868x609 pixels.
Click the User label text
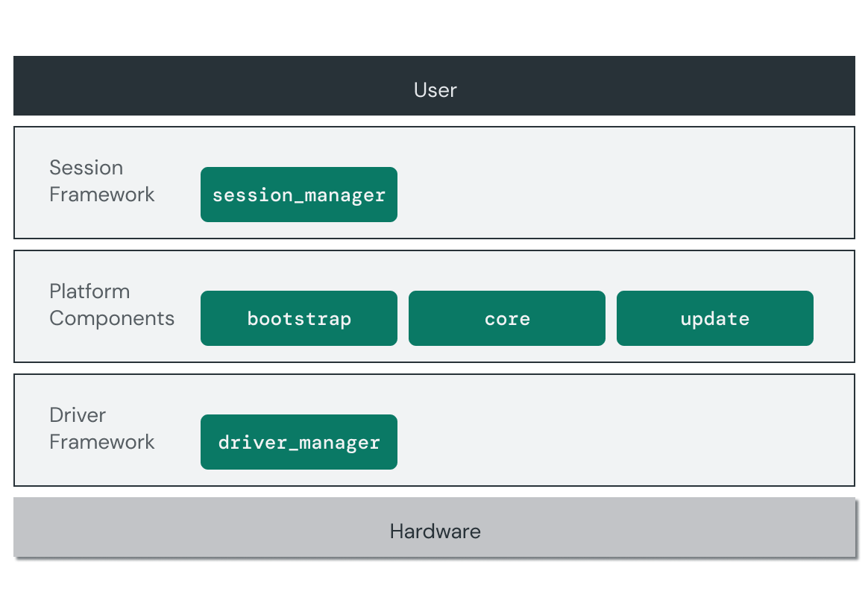[435, 89]
